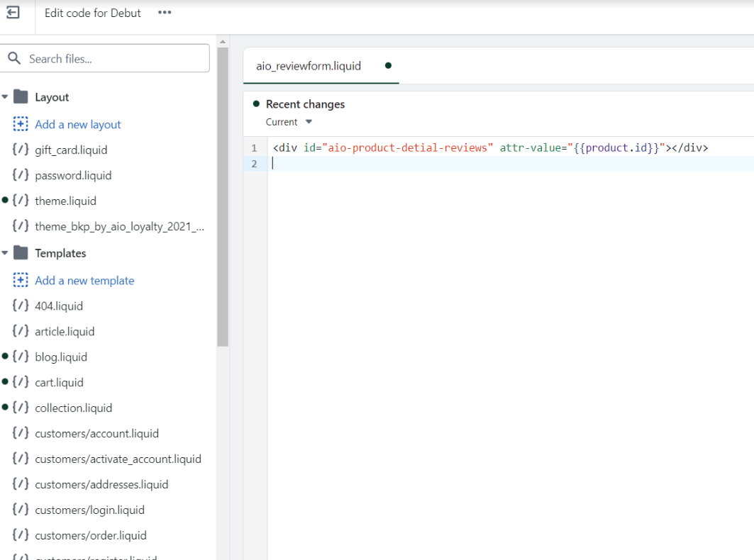Open cart.liquid template
754x560 pixels.
(x=59, y=383)
